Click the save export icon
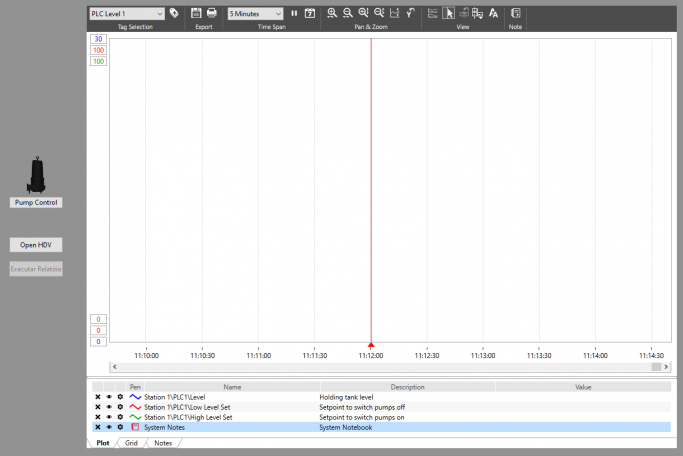This screenshot has height=456, width=683. click(197, 13)
